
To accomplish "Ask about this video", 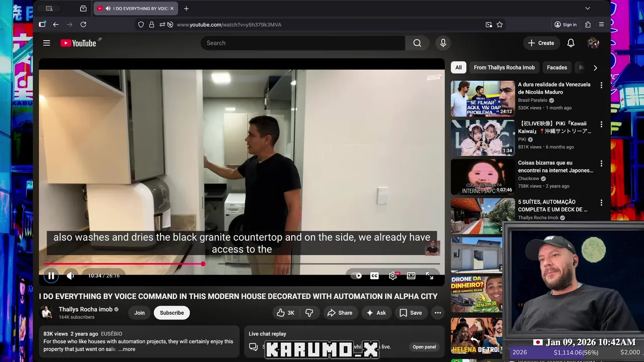I will coord(376,313).
